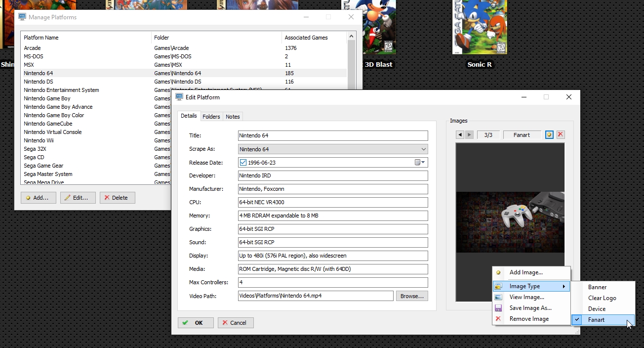The width and height of the screenshot is (644, 348).
Task: Click the Display input field
Action: 333,256
